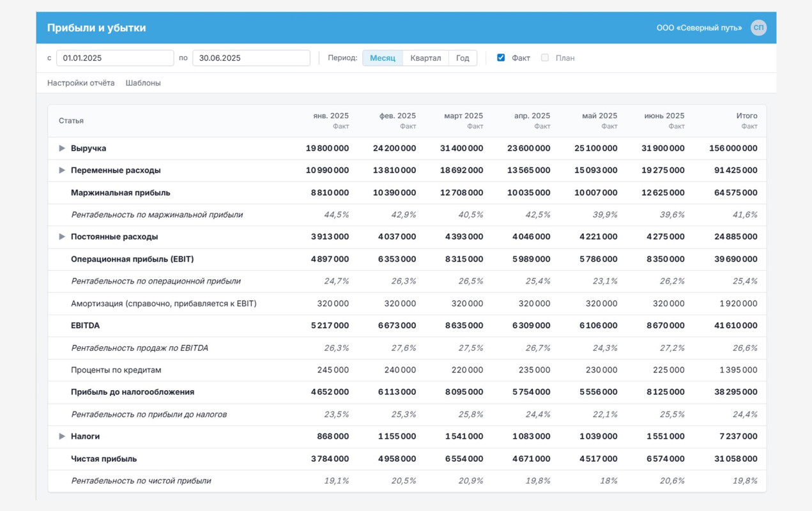The width and height of the screenshot is (812, 511).
Task: Open Настройки отчёта
Action: click(81, 83)
